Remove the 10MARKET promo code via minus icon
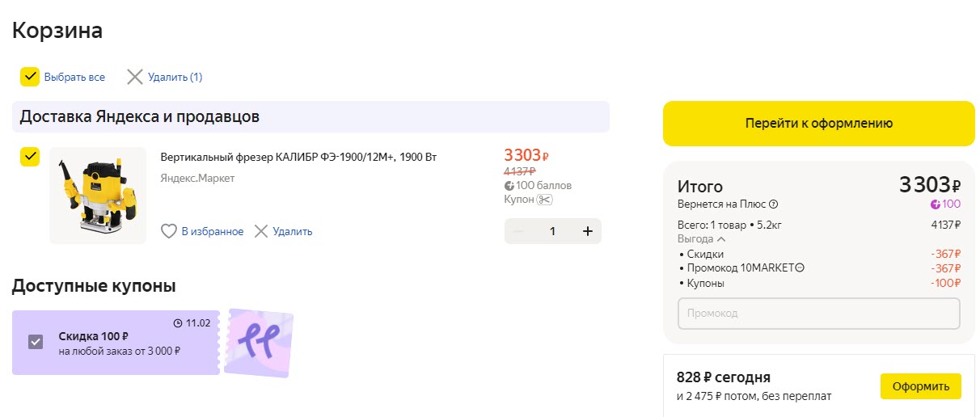Screen dimensions: 980x417 (800, 268)
